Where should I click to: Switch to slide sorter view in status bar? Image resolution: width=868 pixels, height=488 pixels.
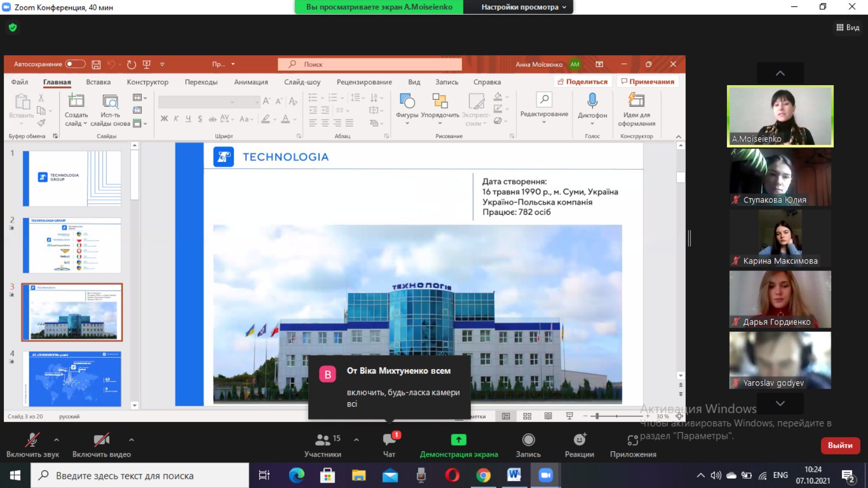coord(527,416)
